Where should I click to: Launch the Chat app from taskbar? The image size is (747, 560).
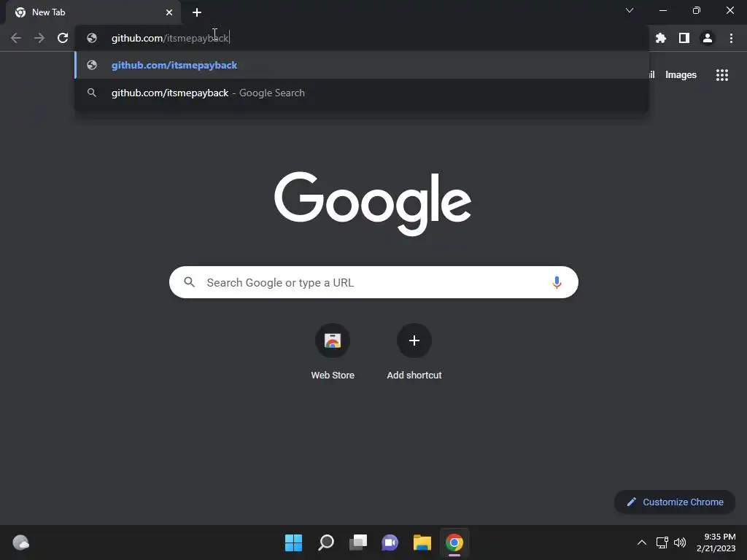390,542
